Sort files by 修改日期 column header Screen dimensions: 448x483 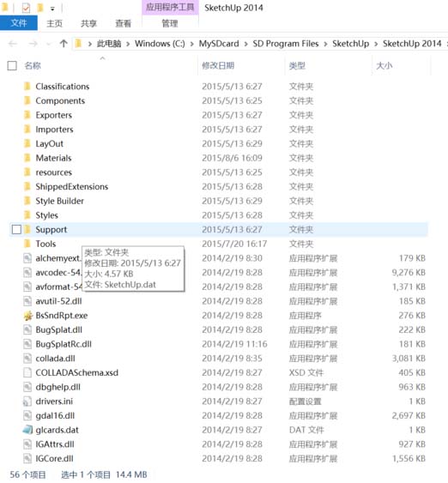point(218,65)
